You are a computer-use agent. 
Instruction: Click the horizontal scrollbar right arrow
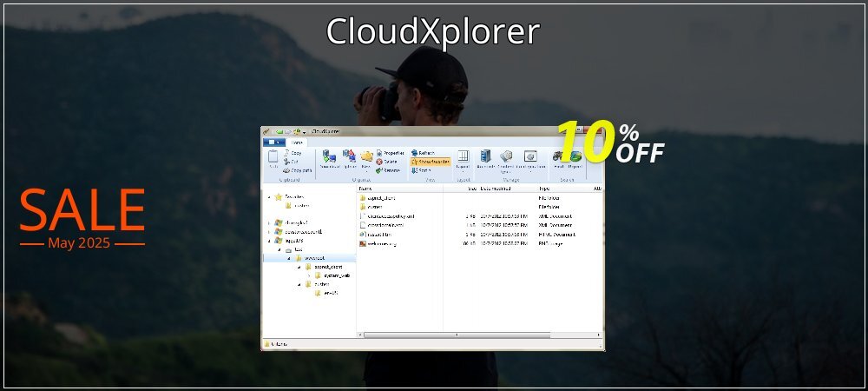pyautogui.click(x=599, y=335)
